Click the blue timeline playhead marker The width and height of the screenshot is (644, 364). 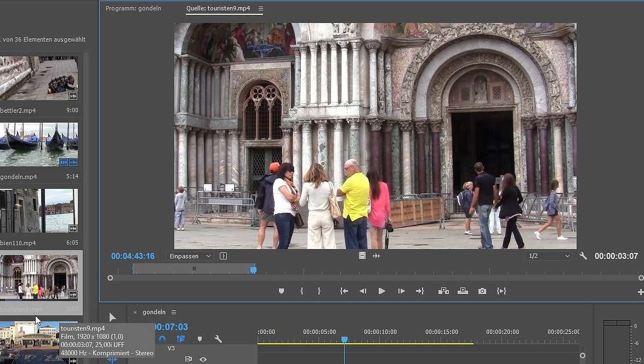point(345,339)
